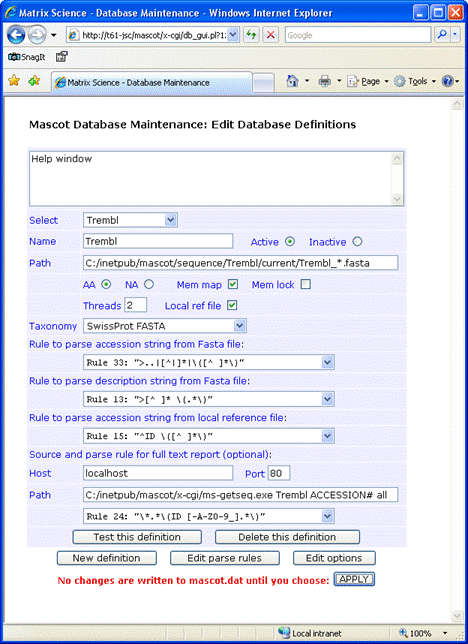Open the address bar history dropdown
This screenshot has height=644, width=468.
tap(233, 35)
